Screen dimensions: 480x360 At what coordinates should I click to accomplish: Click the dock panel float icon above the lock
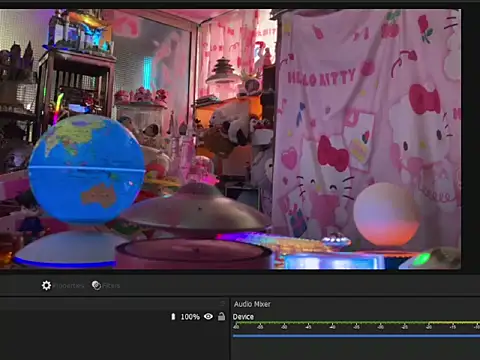click(222, 303)
